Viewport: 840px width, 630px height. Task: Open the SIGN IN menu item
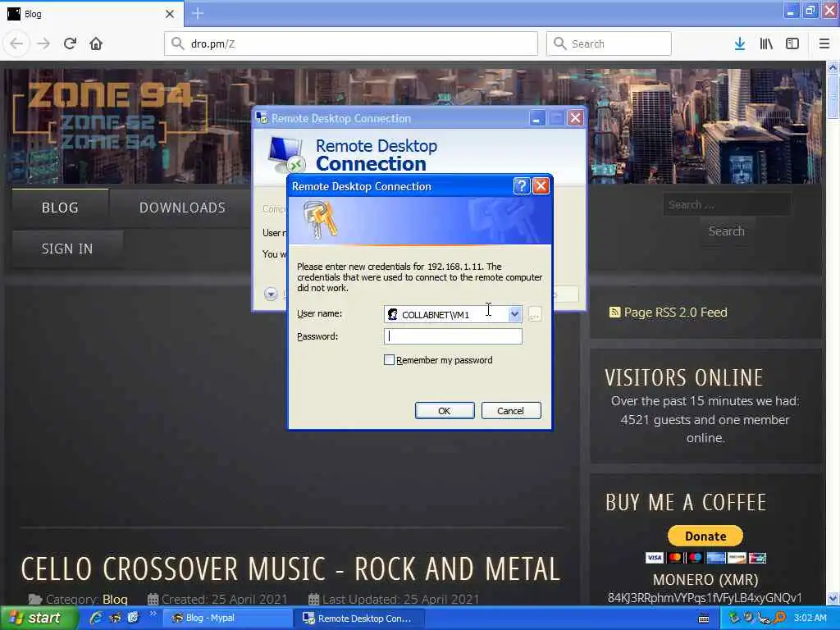click(x=67, y=249)
